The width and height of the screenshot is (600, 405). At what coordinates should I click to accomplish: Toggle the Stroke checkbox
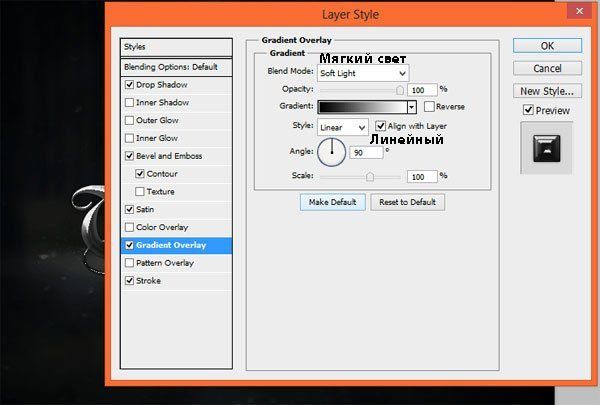point(129,281)
